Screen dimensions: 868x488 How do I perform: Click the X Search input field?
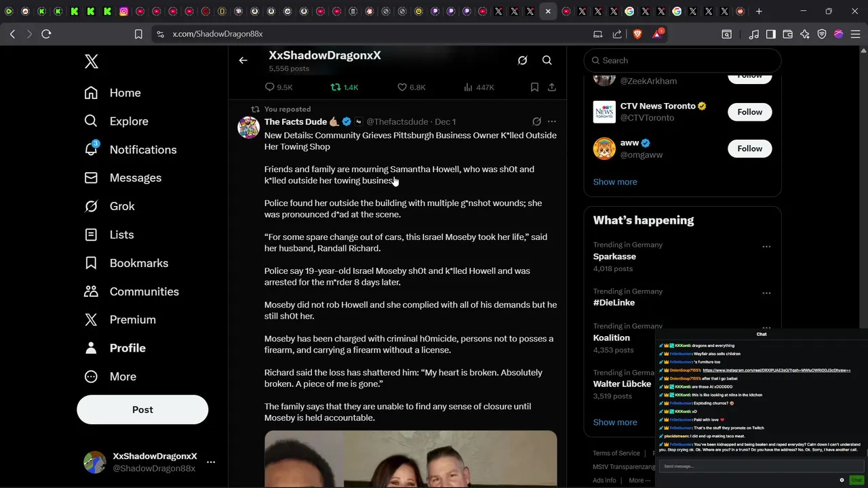(x=683, y=60)
